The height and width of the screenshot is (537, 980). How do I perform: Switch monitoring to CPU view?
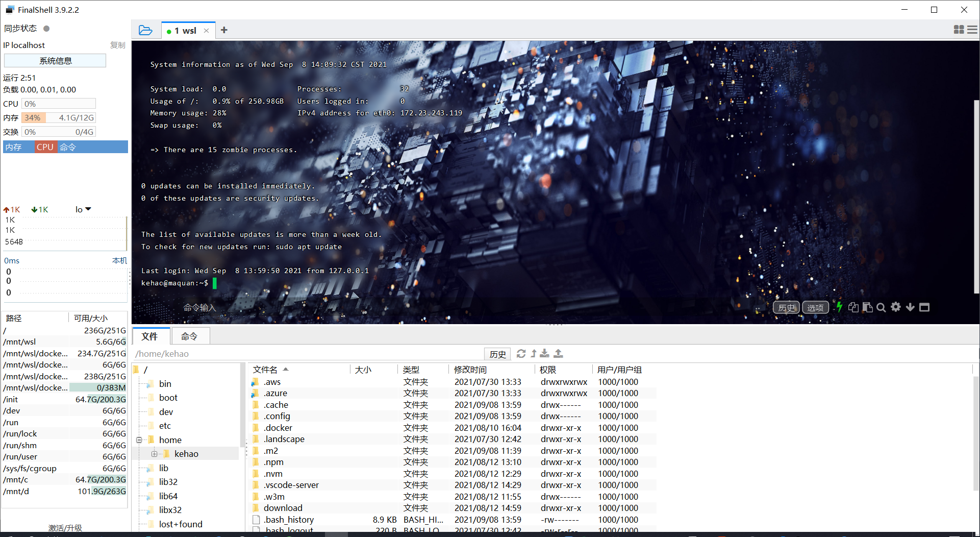45,147
